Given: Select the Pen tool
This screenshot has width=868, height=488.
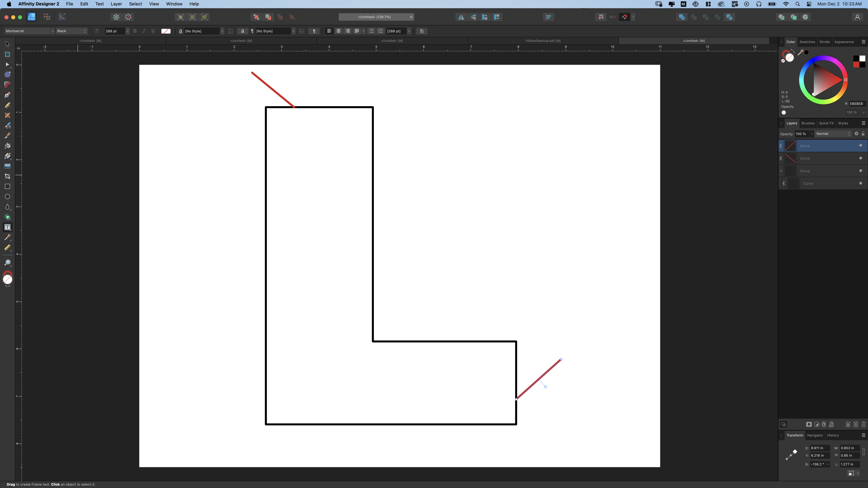Looking at the screenshot, I should (7, 95).
